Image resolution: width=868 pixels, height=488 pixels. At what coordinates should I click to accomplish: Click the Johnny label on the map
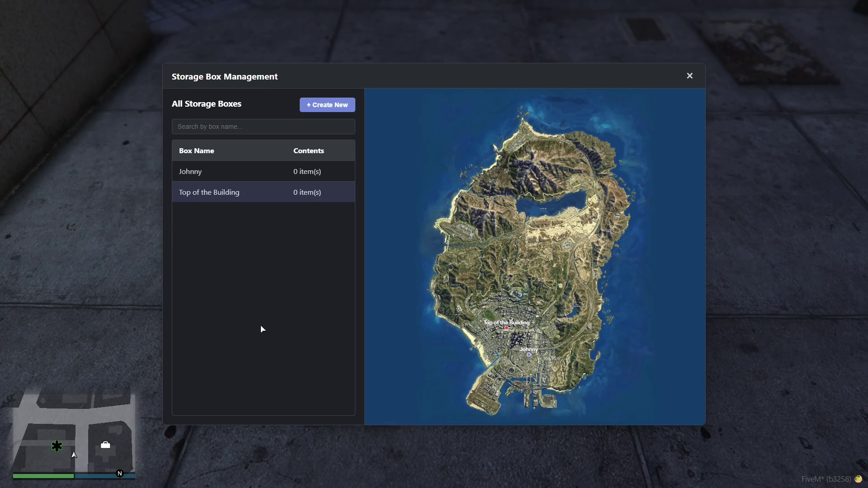tap(529, 349)
